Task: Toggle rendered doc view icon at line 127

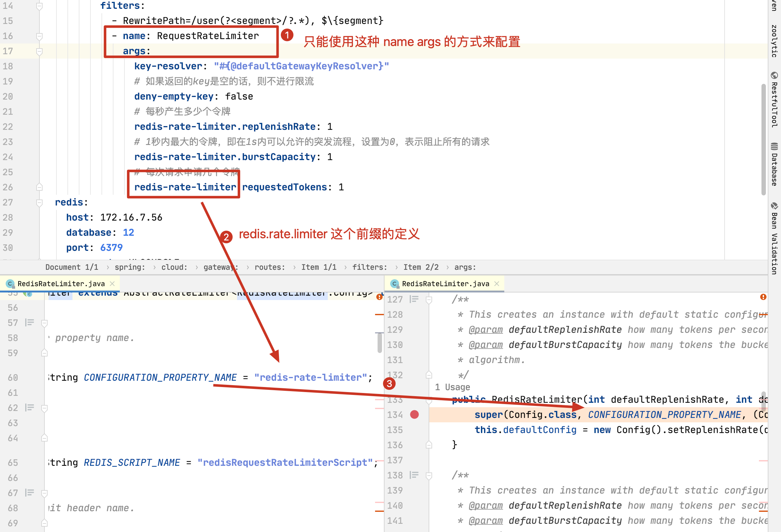Action: pyautogui.click(x=414, y=299)
